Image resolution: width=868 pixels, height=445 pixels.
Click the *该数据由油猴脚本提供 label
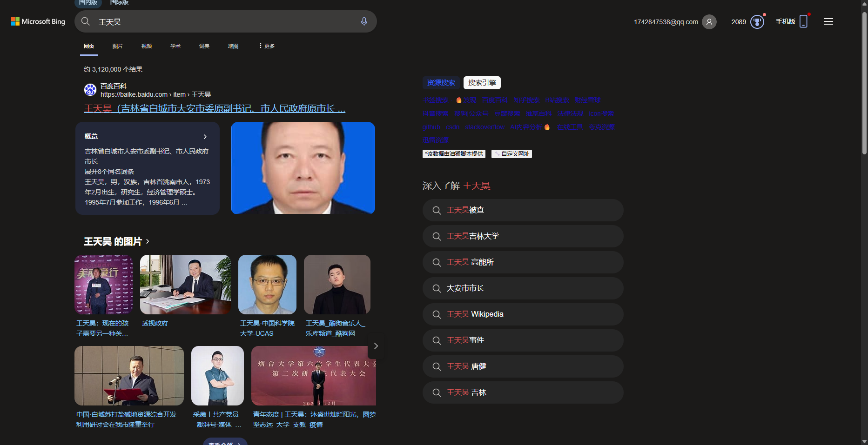[x=454, y=154]
